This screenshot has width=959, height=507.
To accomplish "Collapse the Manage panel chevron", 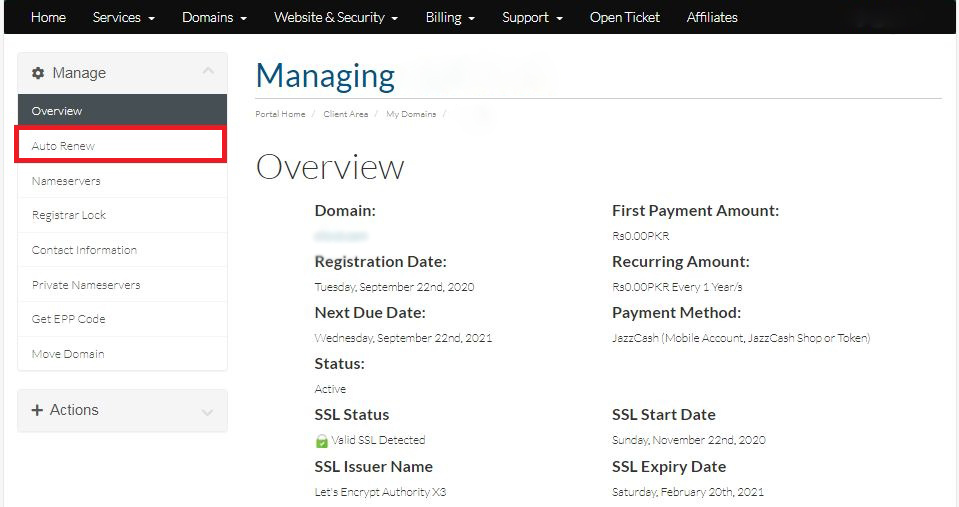I will (208, 71).
